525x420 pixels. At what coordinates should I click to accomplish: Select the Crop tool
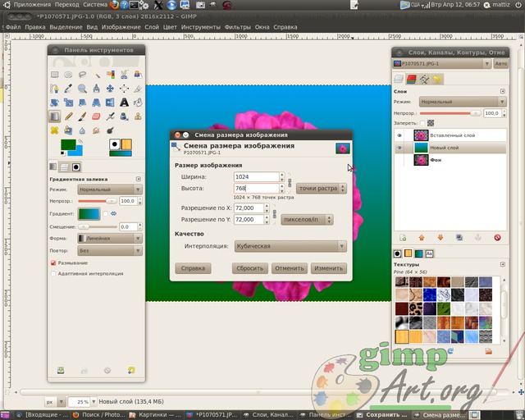(x=138, y=89)
